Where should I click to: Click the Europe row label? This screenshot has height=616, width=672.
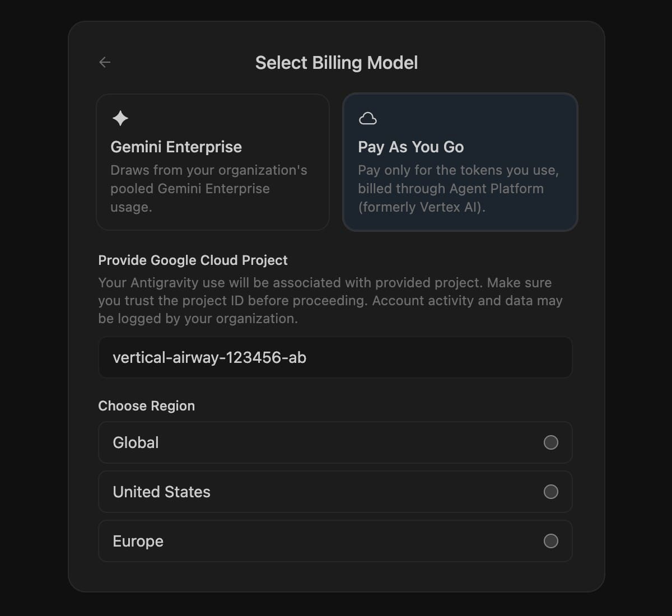click(x=138, y=541)
